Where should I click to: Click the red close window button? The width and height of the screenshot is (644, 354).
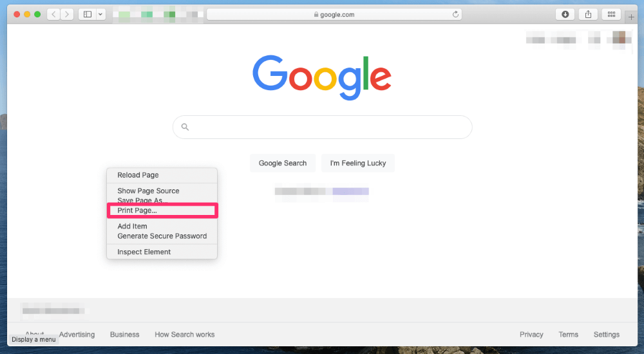(x=17, y=14)
